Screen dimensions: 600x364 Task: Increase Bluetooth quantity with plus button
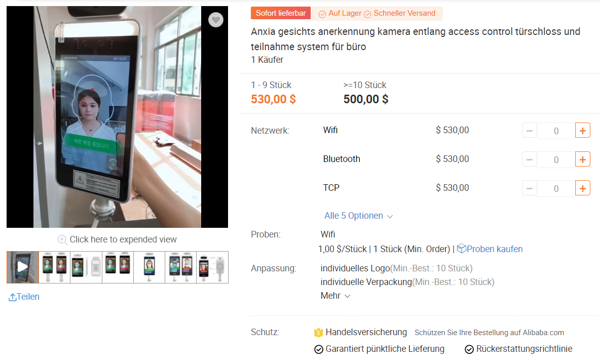pos(583,159)
